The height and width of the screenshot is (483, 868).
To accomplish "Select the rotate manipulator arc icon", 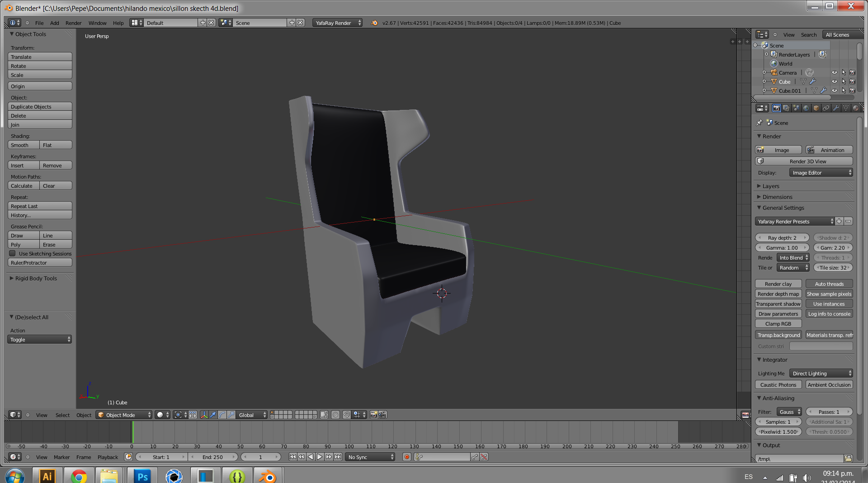I will tap(222, 415).
